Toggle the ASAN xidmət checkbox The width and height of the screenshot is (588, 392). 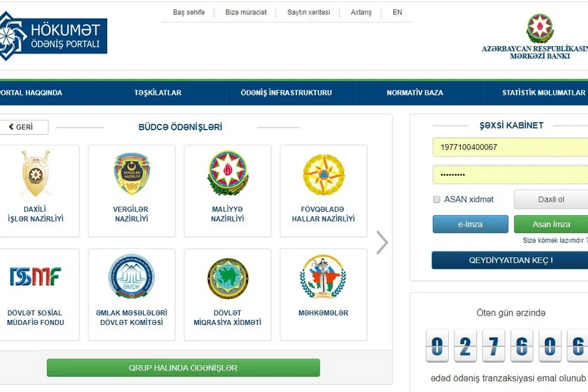tap(437, 200)
